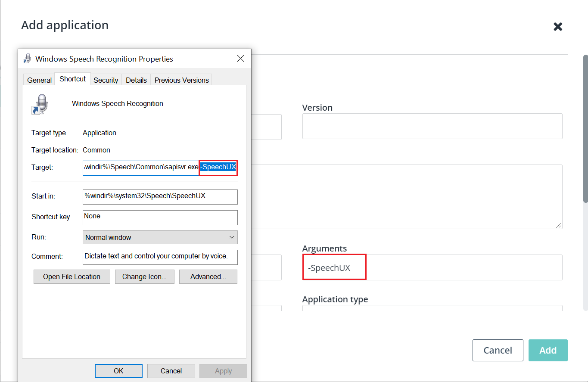Click the Application type field
The image size is (588, 382).
(432, 308)
